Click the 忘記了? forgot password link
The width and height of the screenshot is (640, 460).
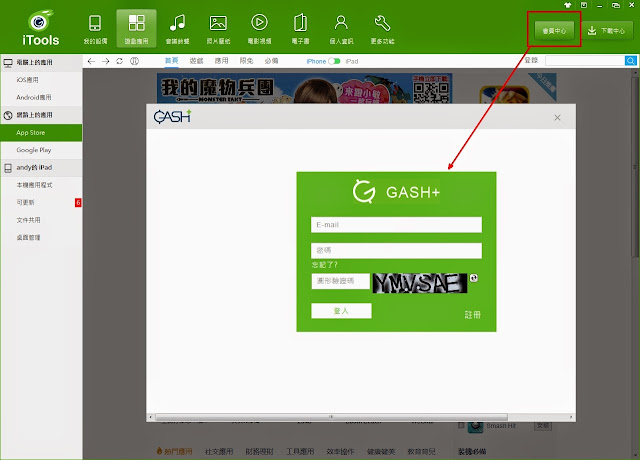tap(324, 264)
